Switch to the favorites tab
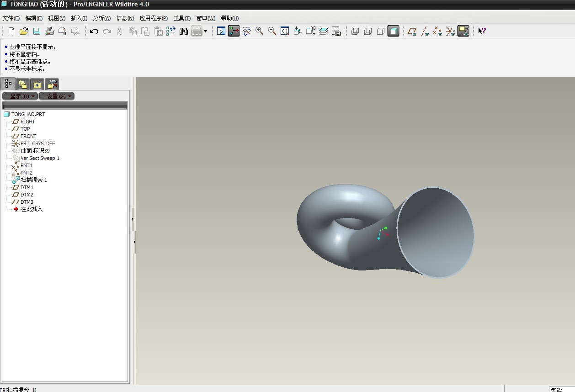This screenshot has width=575, height=392. (37, 84)
